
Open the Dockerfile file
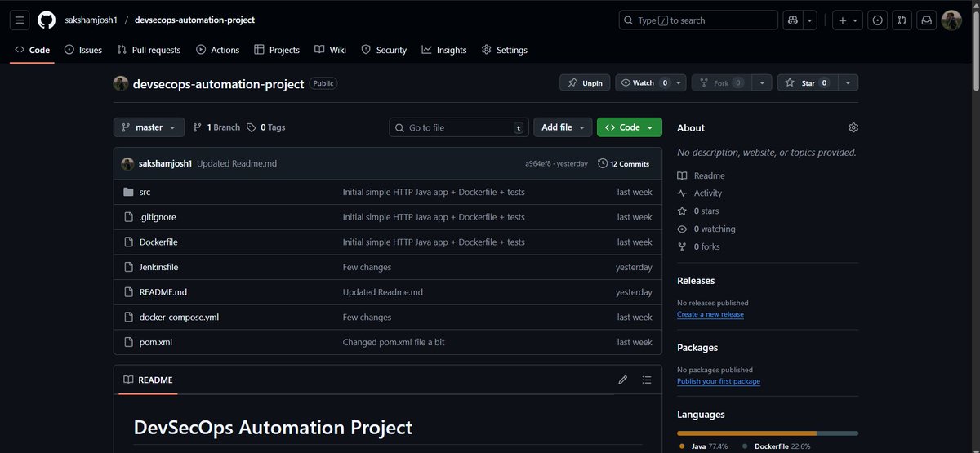point(158,242)
